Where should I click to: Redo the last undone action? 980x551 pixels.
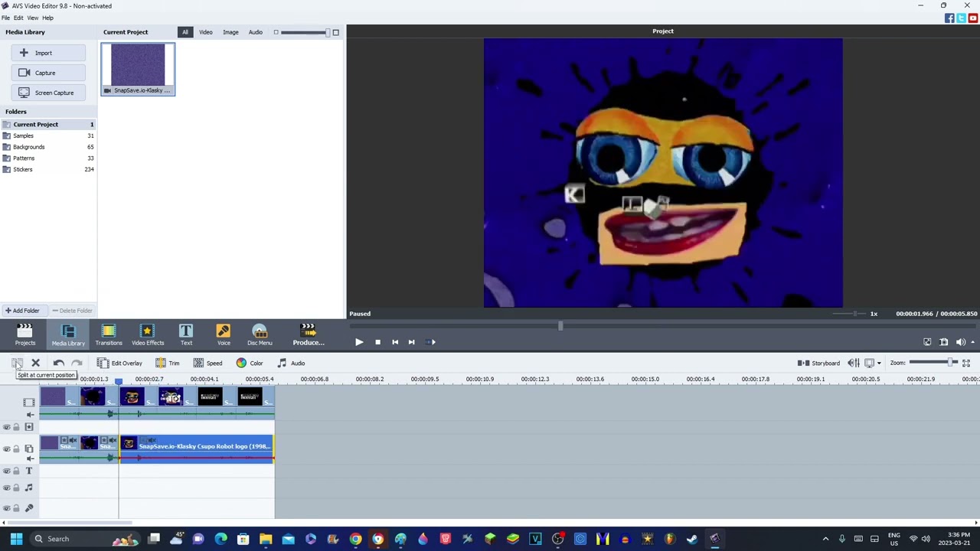coord(77,363)
